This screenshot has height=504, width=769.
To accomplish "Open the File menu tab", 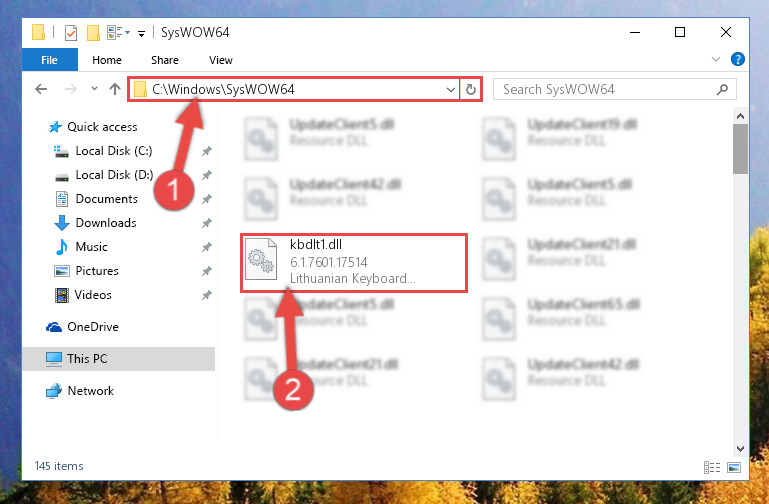I will click(x=50, y=60).
